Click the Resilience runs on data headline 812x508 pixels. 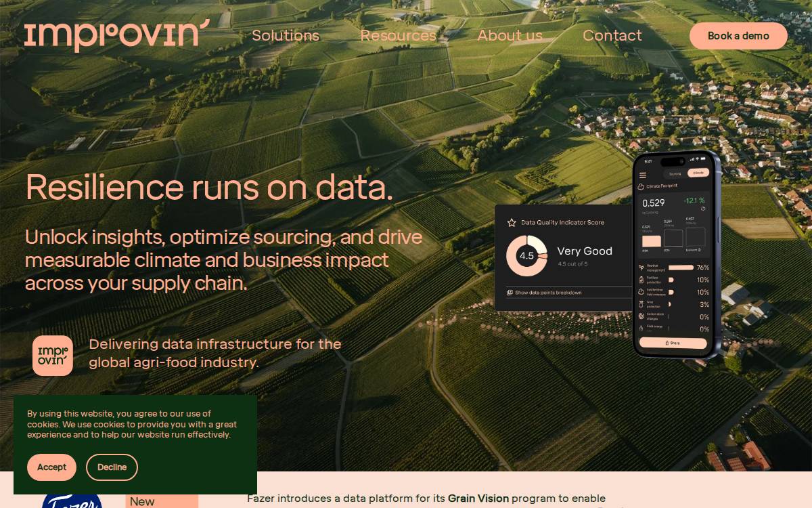click(x=209, y=188)
